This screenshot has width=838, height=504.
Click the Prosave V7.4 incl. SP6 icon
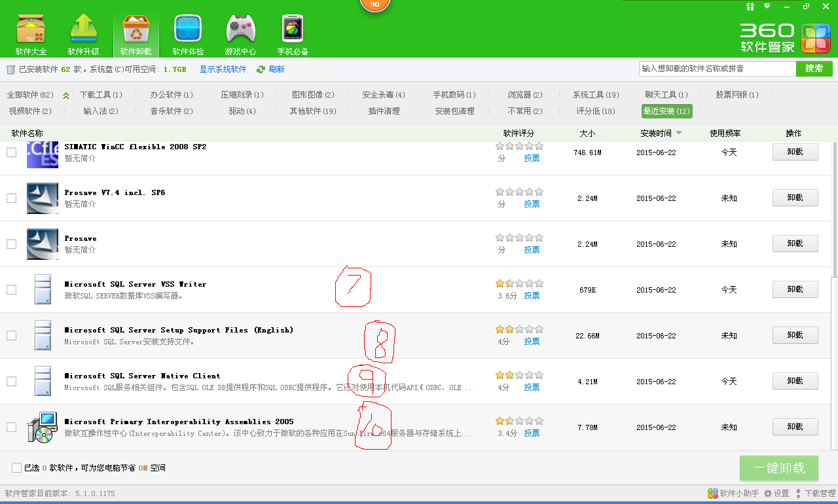(43, 198)
